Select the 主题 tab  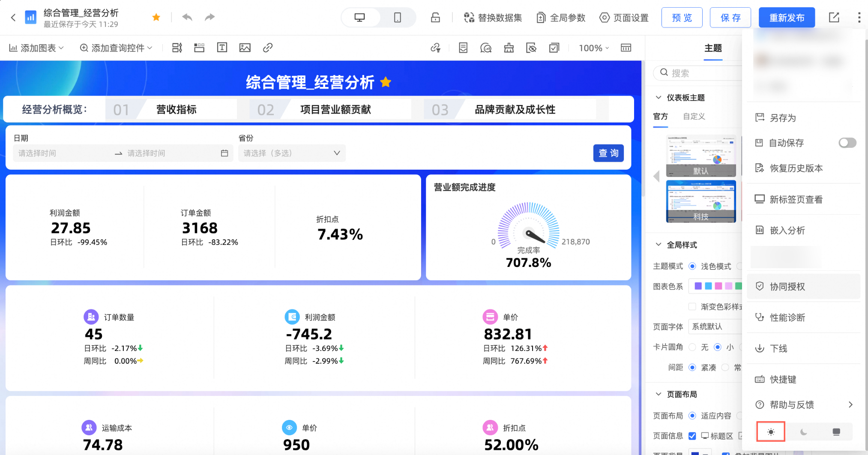click(713, 48)
